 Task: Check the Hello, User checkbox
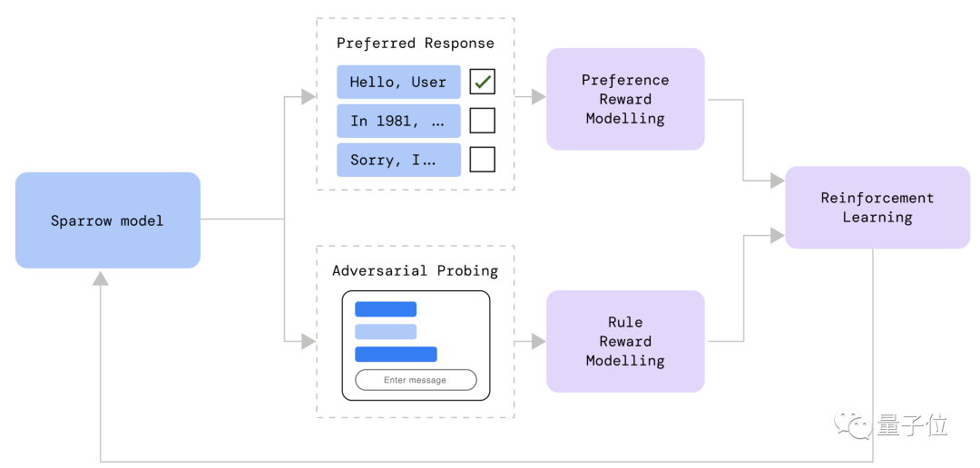point(483,82)
